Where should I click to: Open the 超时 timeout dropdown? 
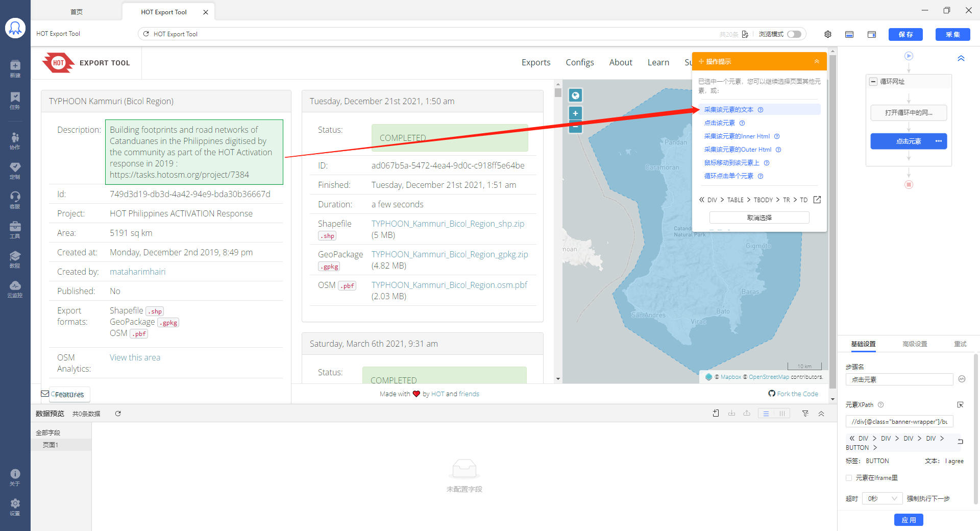tap(882, 498)
